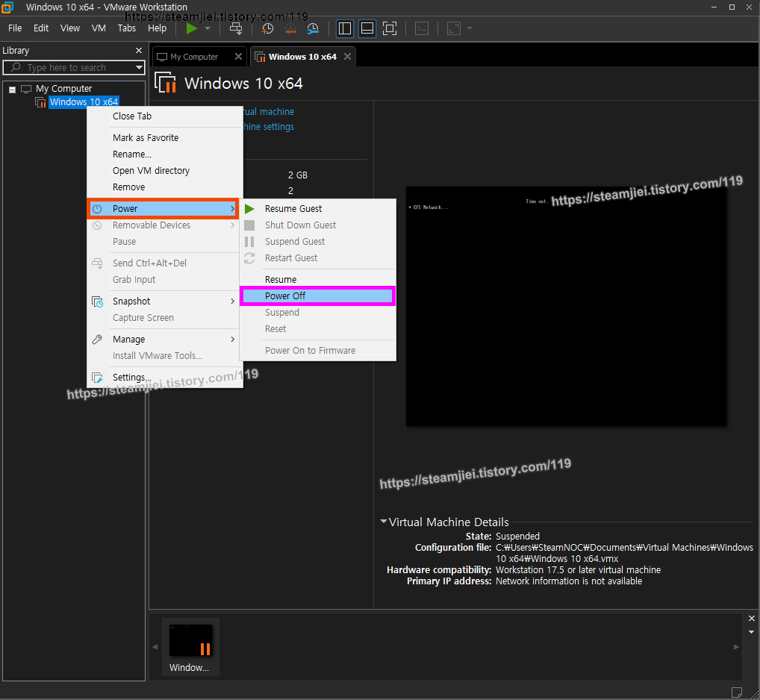Open the View menu
The width and height of the screenshot is (760, 700).
click(69, 28)
